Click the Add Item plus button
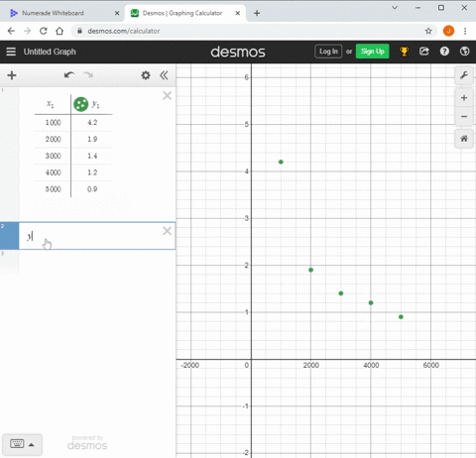Viewport: 476px width, 458px height. pos(12,75)
